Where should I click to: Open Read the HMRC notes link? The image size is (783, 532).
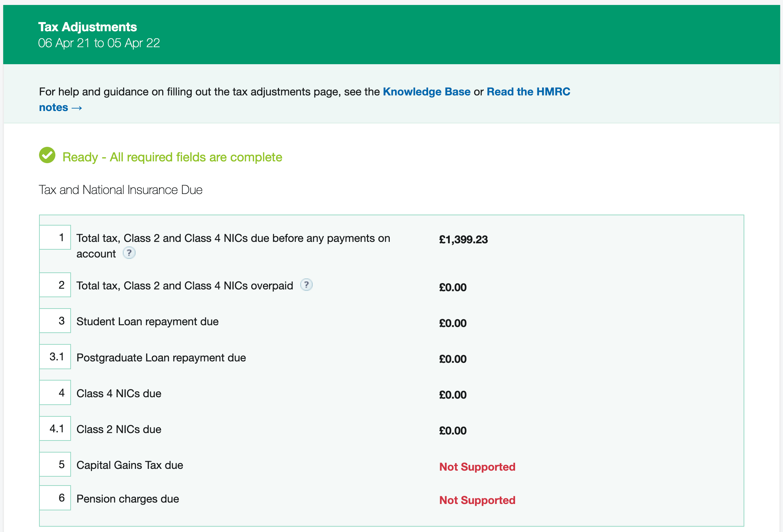(x=528, y=92)
